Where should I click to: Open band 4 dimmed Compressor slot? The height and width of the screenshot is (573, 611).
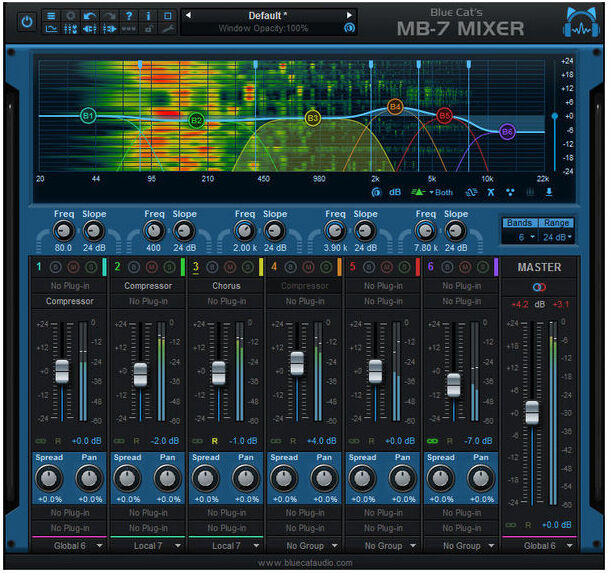305,286
